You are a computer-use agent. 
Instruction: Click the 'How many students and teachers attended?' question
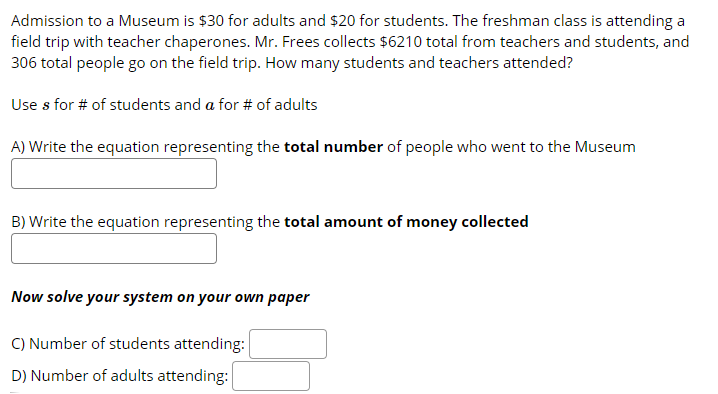point(419,63)
